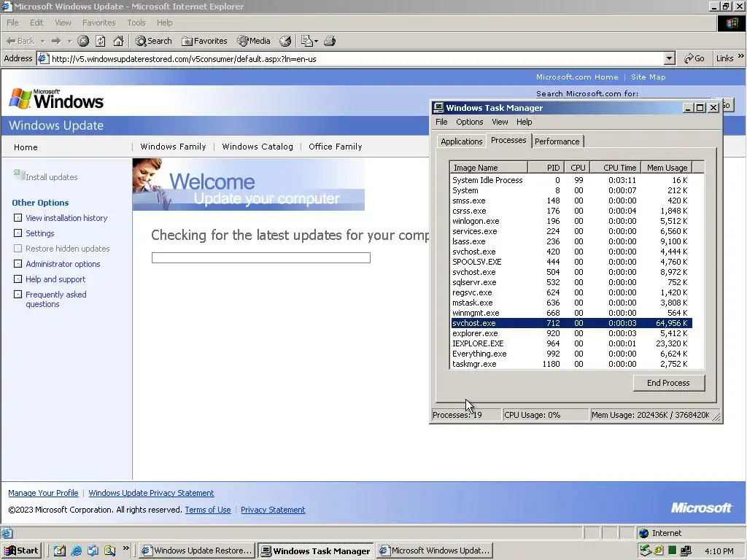This screenshot has width=747, height=560.
Task: Click the Install updates sidebar icon
Action: point(19,175)
